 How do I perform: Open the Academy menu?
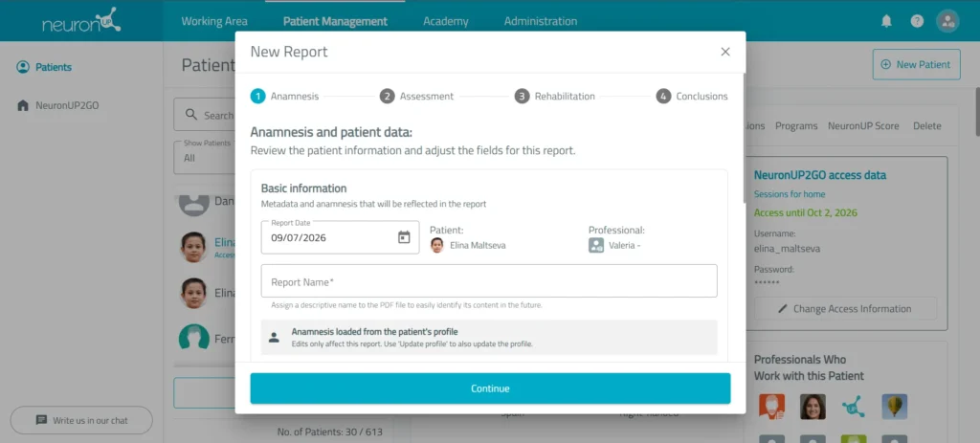coord(446,21)
